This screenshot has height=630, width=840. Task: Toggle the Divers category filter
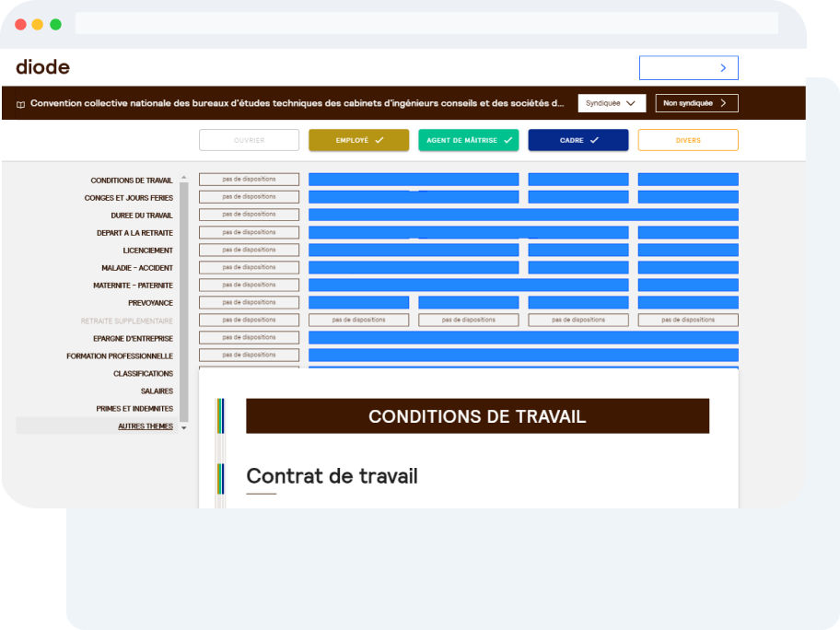coord(688,140)
